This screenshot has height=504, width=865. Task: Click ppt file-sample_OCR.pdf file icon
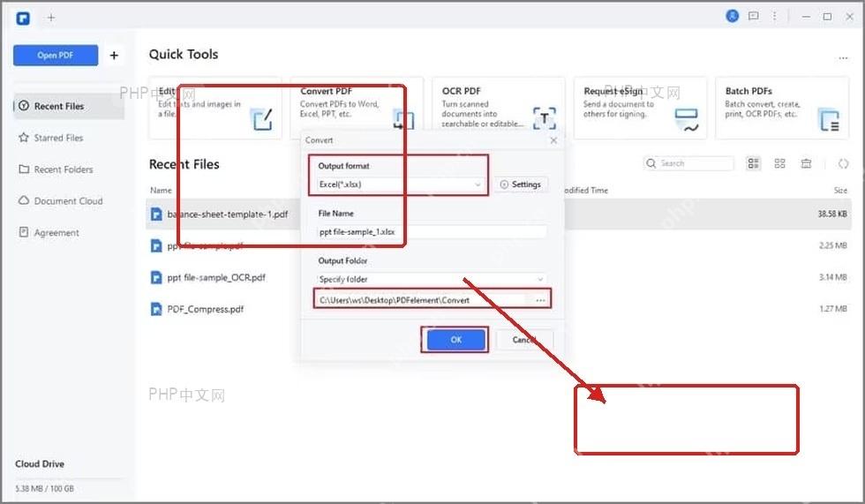click(x=157, y=277)
